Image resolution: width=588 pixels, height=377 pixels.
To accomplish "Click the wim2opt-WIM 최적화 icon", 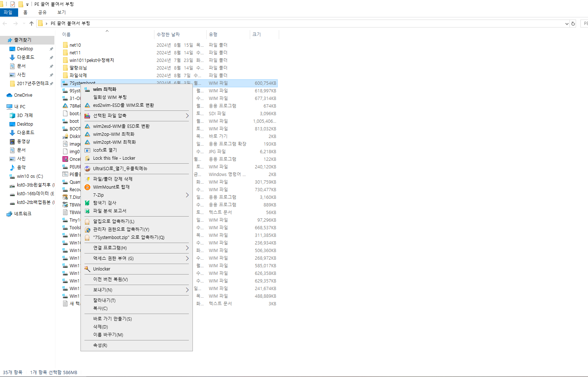I will (x=87, y=142).
